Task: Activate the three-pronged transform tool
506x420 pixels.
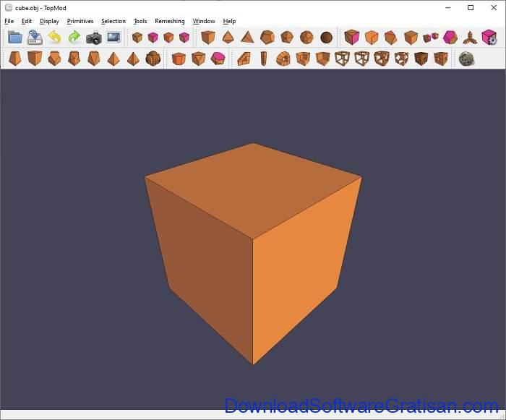Action: [x=470, y=38]
